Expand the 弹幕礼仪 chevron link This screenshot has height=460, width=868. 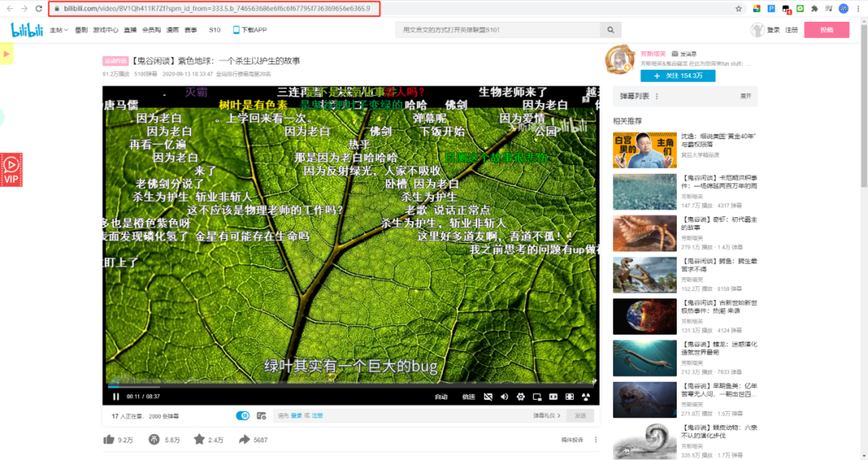click(x=547, y=416)
